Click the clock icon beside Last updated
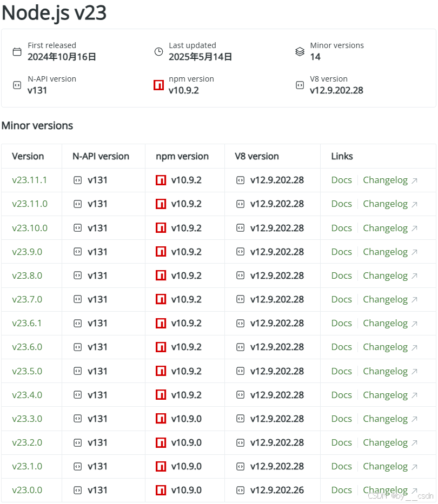Screen dimensions: 438x504 click(158, 51)
